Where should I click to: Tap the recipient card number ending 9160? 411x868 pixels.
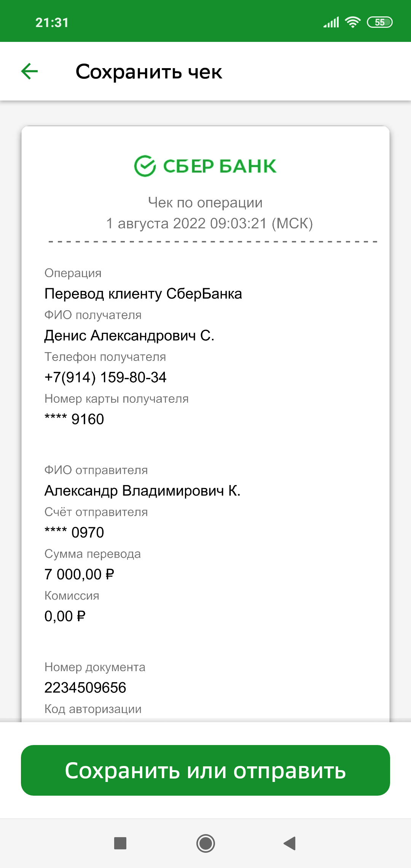tap(74, 420)
